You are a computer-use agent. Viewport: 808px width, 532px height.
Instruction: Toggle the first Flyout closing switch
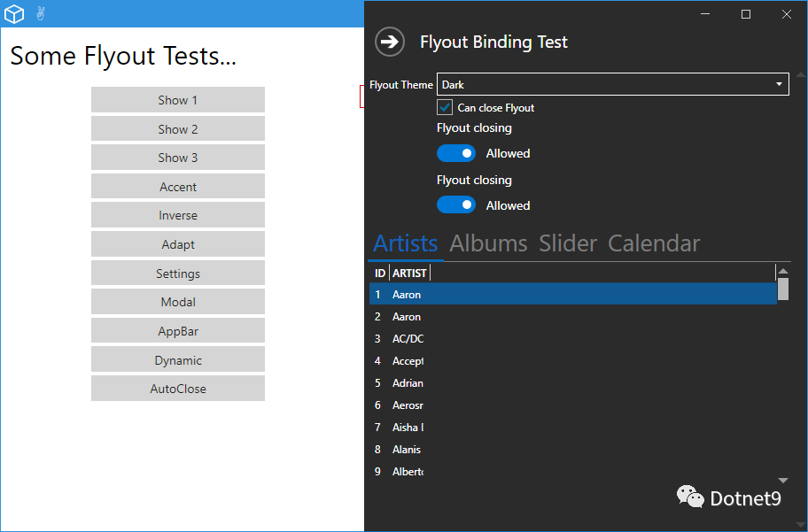click(456, 153)
